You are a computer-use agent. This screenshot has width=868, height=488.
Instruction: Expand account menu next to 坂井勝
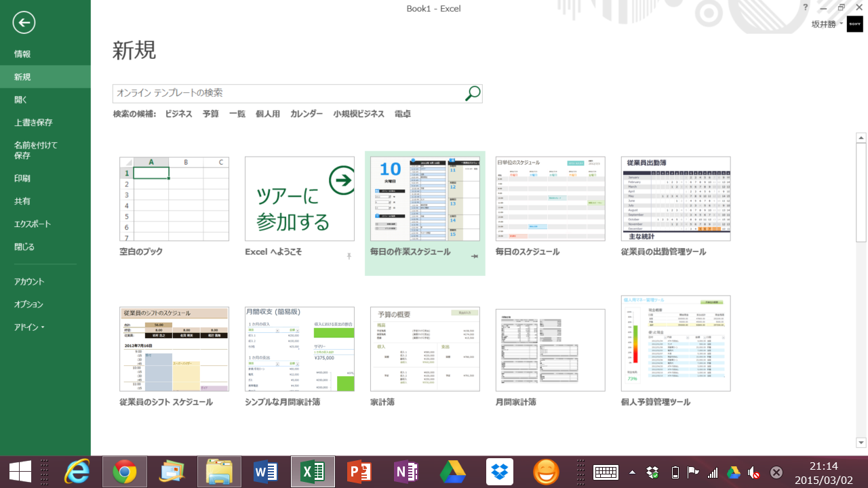coord(842,24)
